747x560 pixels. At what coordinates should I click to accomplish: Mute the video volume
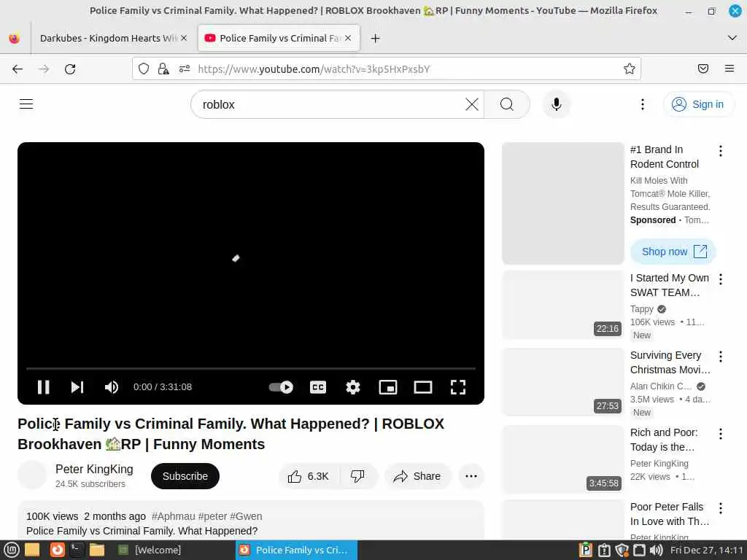[x=112, y=387]
